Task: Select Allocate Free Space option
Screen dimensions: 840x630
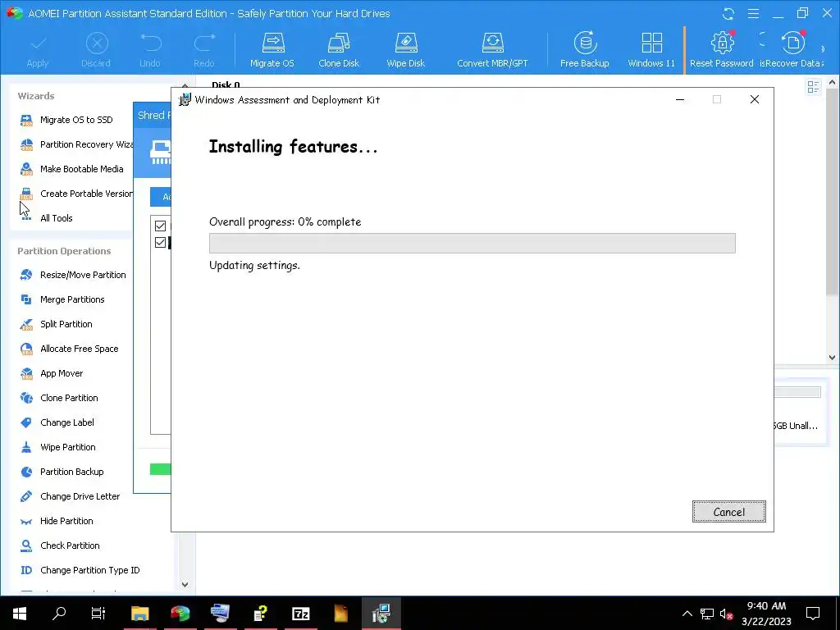Action: 69,349
